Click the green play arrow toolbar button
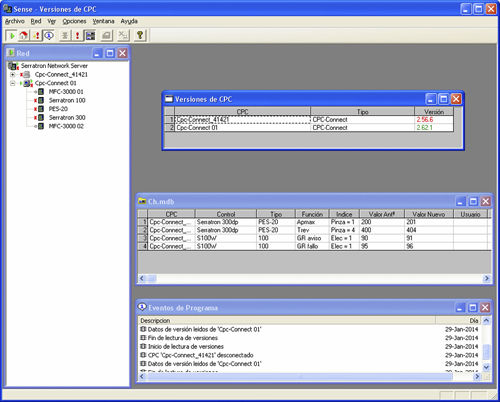Image resolution: width=500 pixels, height=402 pixels. [11, 35]
